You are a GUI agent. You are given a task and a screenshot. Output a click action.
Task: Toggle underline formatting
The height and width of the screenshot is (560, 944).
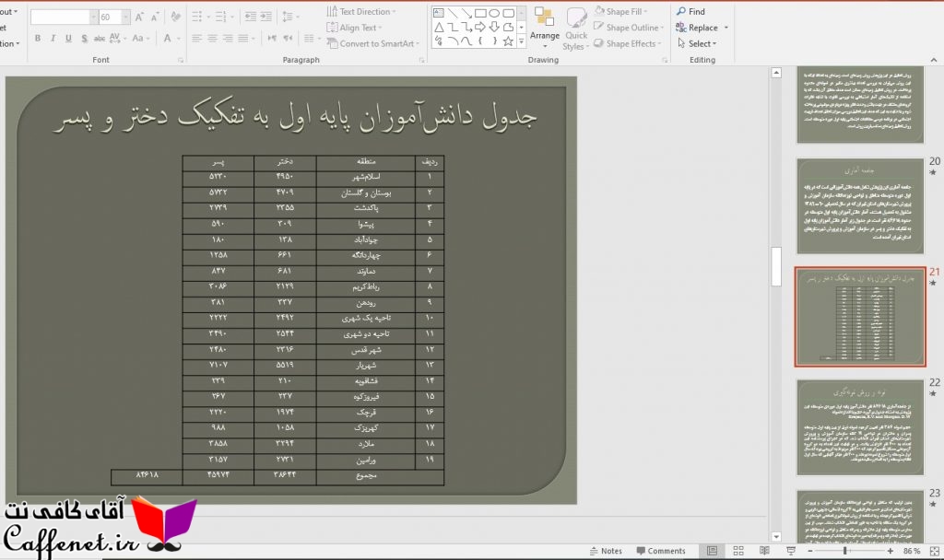click(x=68, y=39)
